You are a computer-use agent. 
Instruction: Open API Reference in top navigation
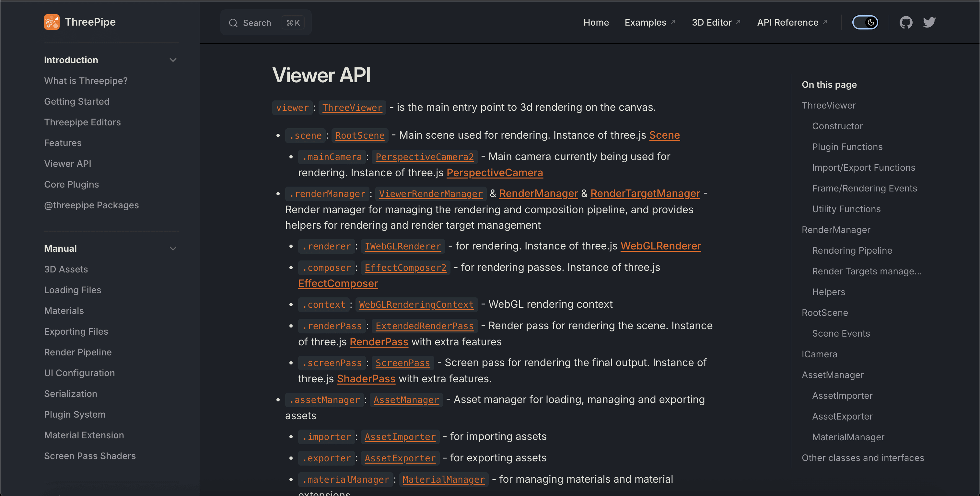(x=787, y=22)
